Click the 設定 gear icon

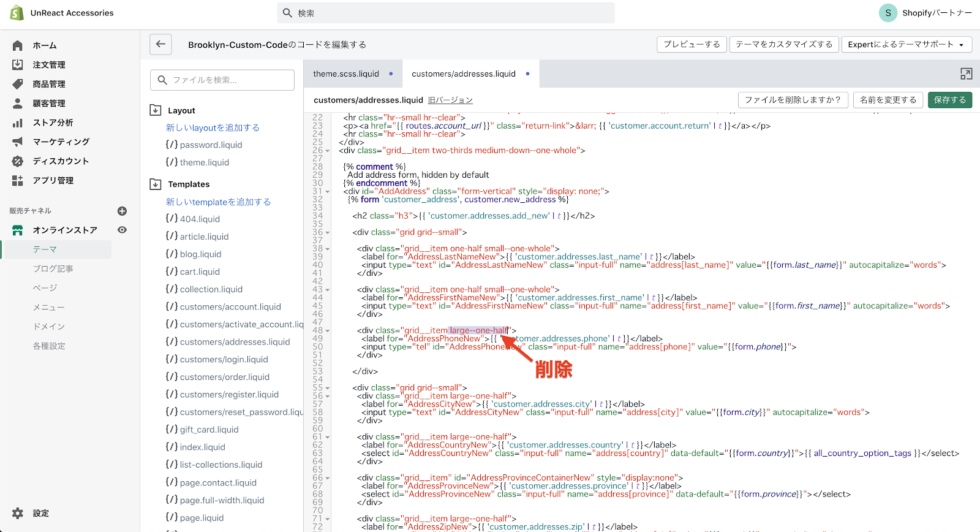(18, 513)
